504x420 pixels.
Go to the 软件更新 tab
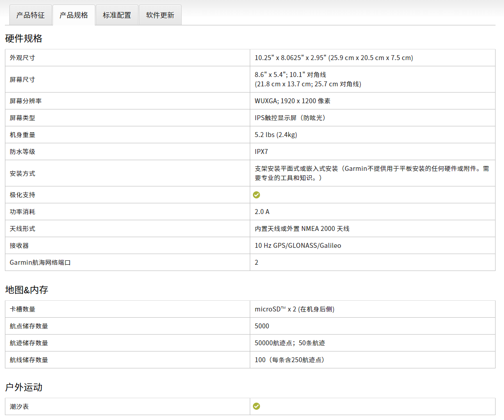160,15
